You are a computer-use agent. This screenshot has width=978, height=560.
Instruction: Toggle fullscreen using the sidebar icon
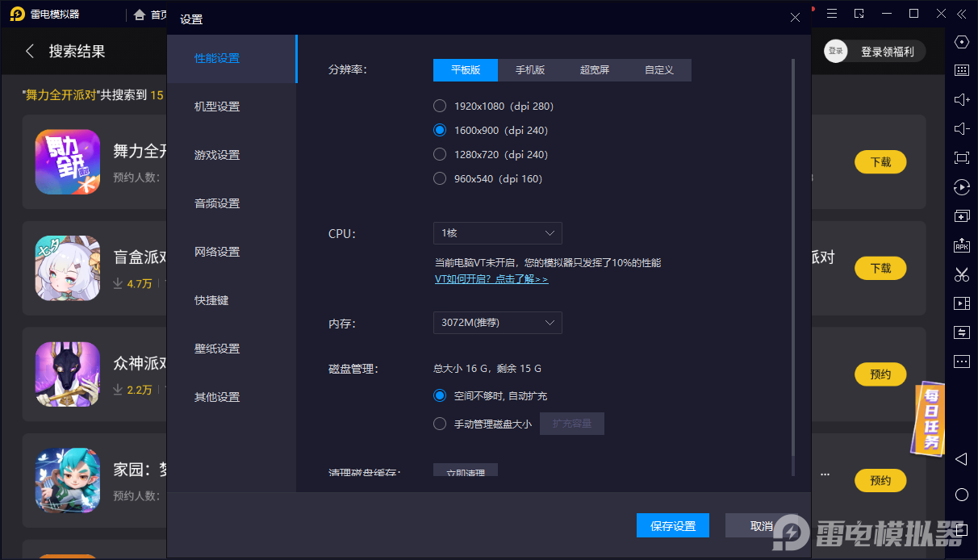(x=961, y=157)
